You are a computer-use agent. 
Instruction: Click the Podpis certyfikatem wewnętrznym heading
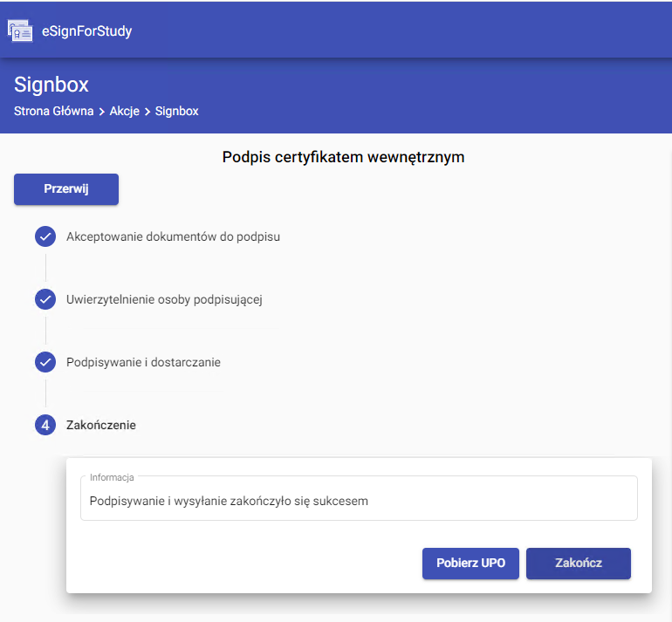click(343, 158)
